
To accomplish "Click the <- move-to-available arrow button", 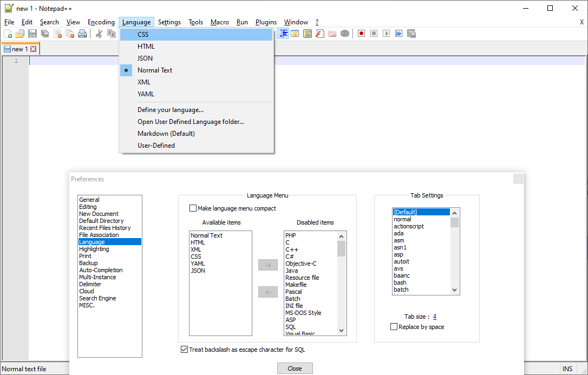I will click(x=268, y=292).
